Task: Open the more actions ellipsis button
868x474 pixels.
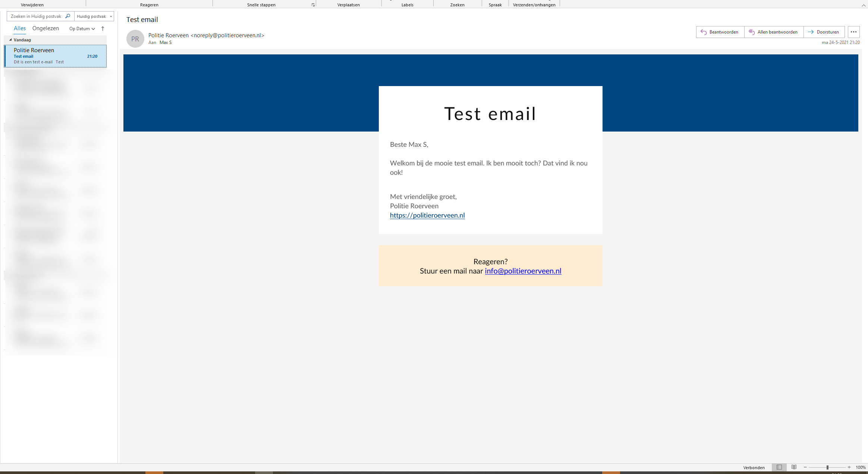Action: point(853,32)
